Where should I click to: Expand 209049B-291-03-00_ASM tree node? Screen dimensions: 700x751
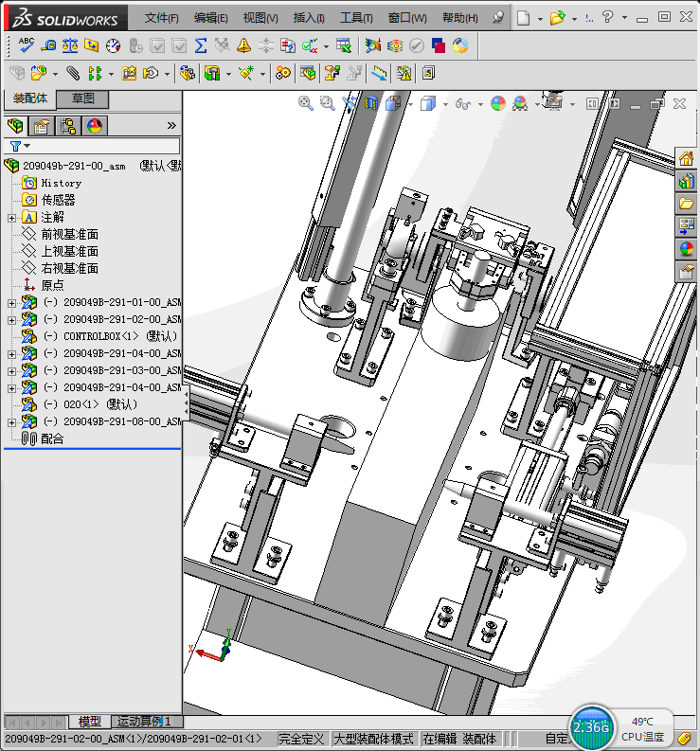11,371
